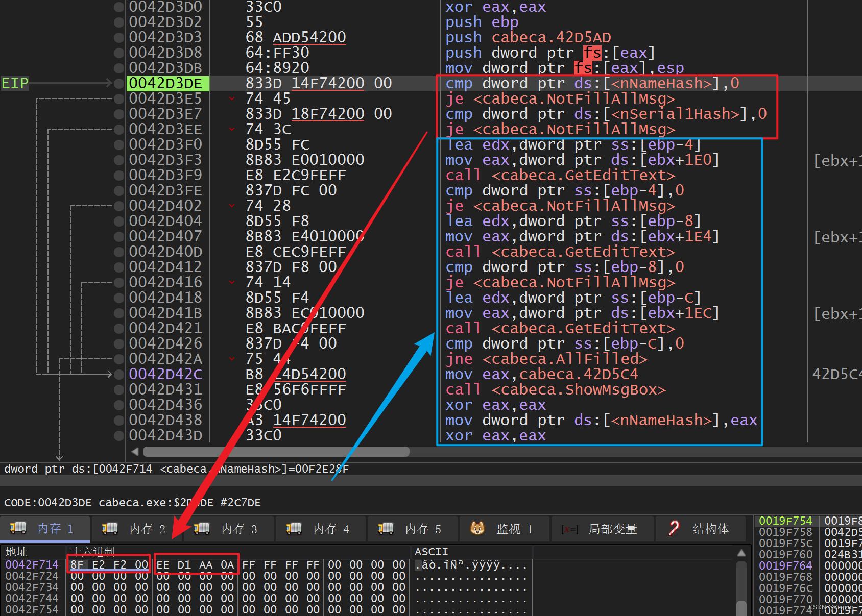
Task: Select hex byte 8F in dump
Action: pyautogui.click(x=77, y=564)
